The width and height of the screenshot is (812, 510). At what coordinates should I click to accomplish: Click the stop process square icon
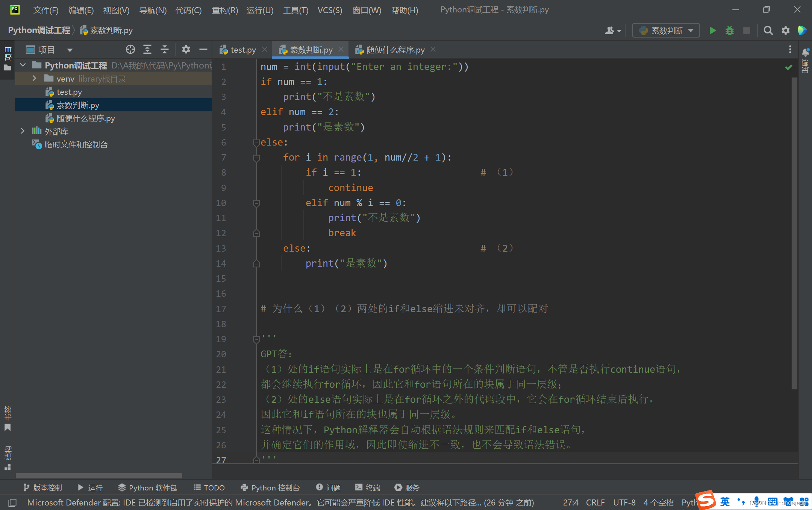point(747,30)
